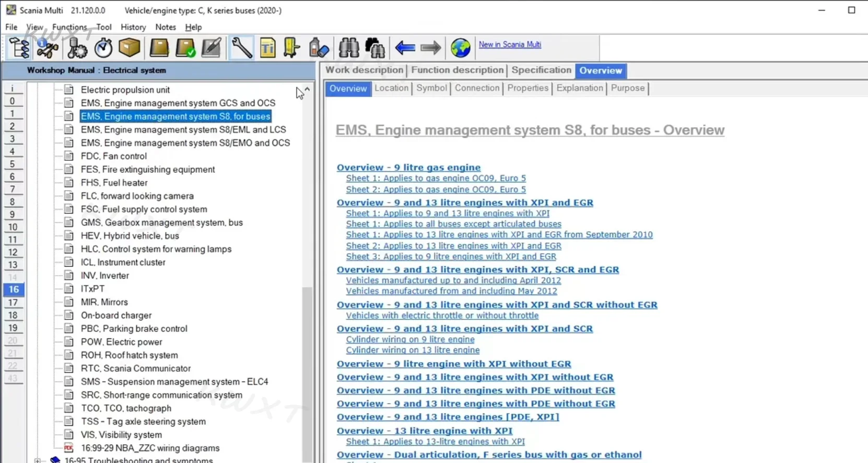Select ICL, Instrument cluster tree item
868x463 pixels.
[123, 262]
